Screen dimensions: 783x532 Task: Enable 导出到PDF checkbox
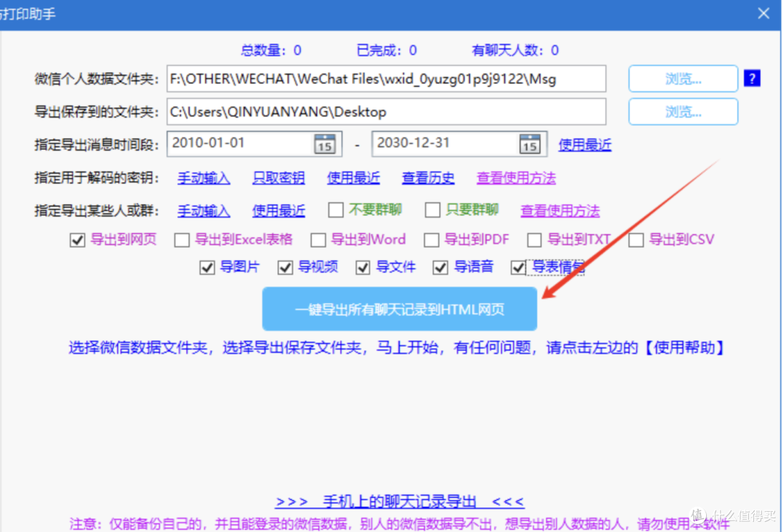pyautogui.click(x=431, y=240)
